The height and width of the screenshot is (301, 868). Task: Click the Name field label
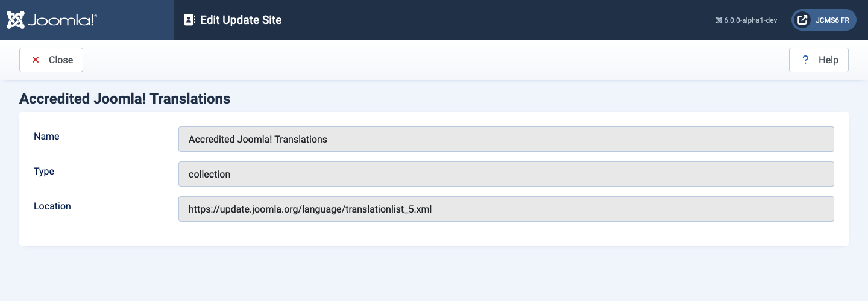pyautogui.click(x=46, y=137)
